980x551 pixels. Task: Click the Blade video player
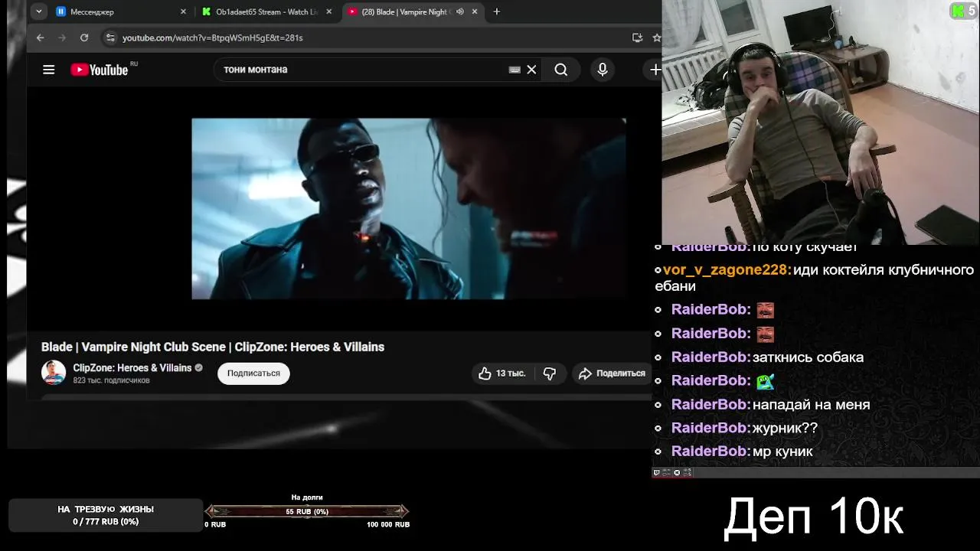click(x=409, y=208)
